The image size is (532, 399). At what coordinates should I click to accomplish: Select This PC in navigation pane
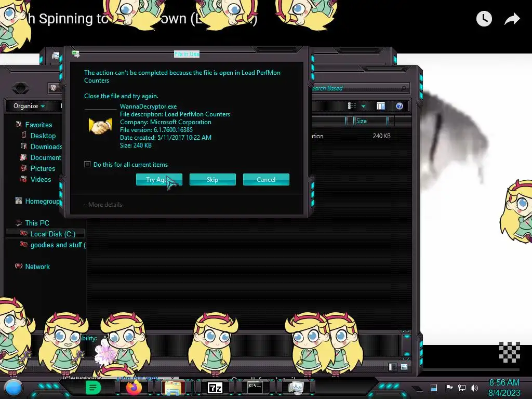tap(37, 223)
